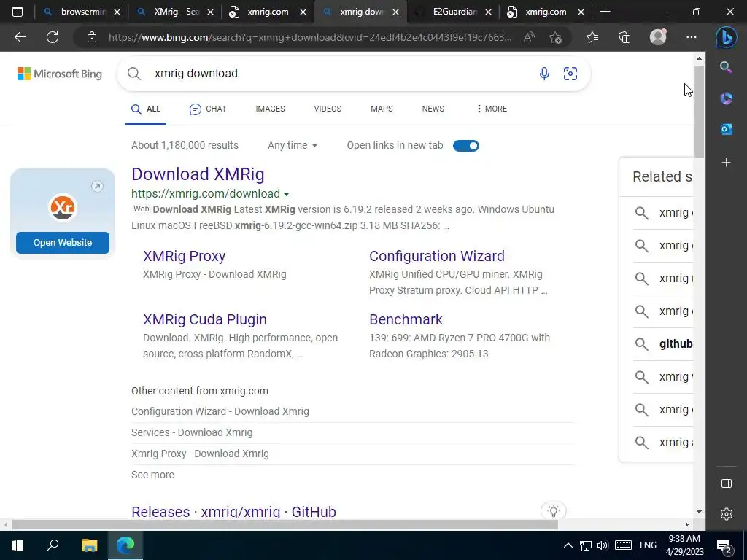Open sidebar settings gear icon

click(x=726, y=514)
